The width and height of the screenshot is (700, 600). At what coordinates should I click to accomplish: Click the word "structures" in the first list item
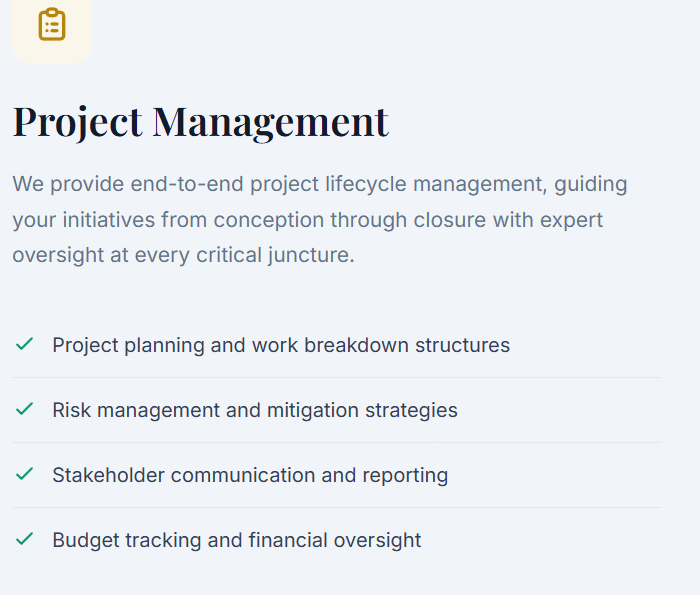462,345
